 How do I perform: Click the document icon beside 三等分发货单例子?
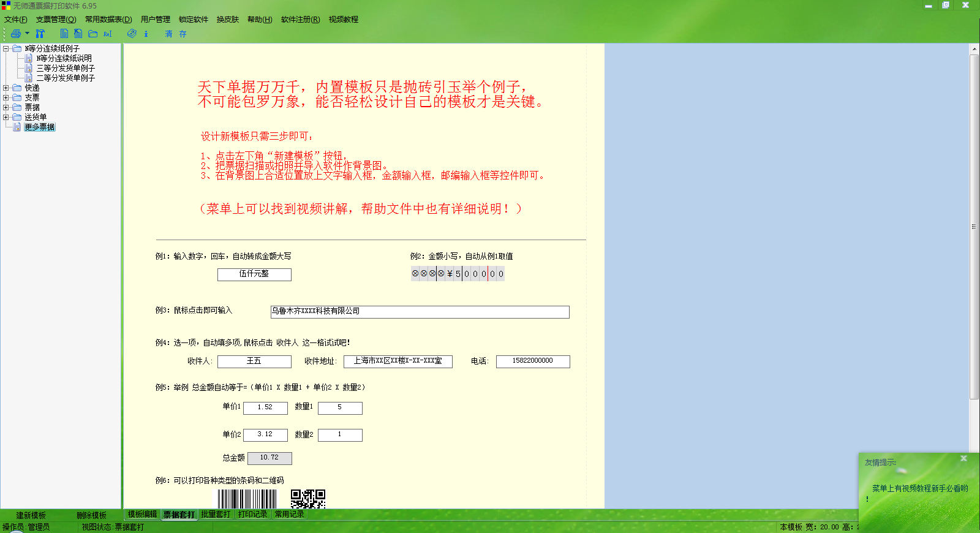click(28, 68)
